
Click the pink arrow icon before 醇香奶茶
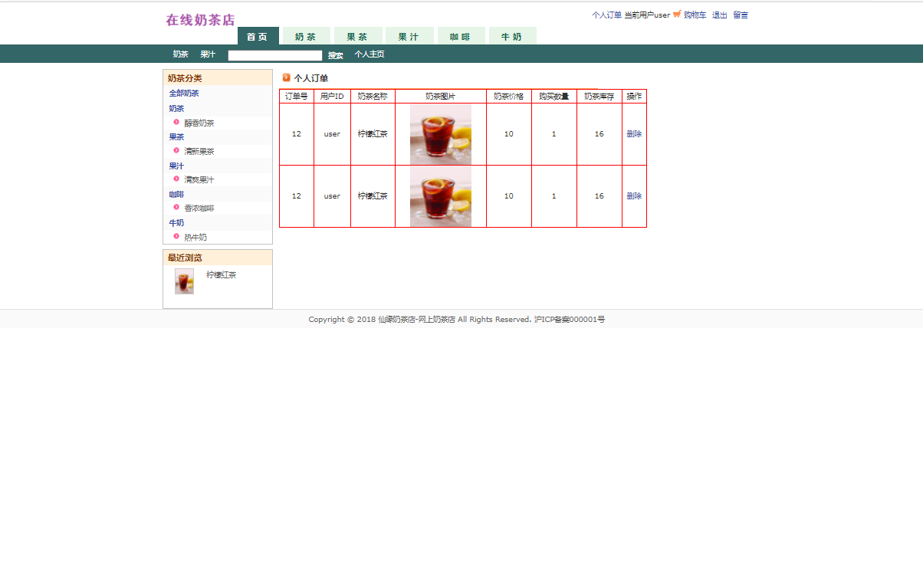[x=175, y=123]
